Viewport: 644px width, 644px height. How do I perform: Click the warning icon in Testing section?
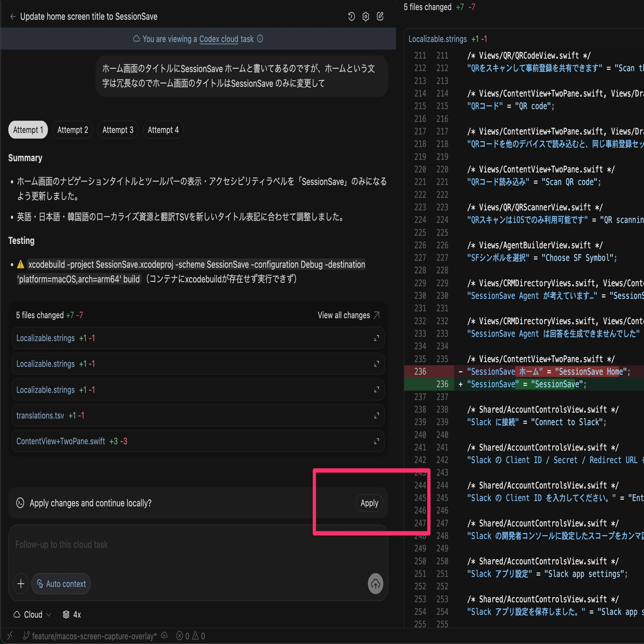point(21,264)
